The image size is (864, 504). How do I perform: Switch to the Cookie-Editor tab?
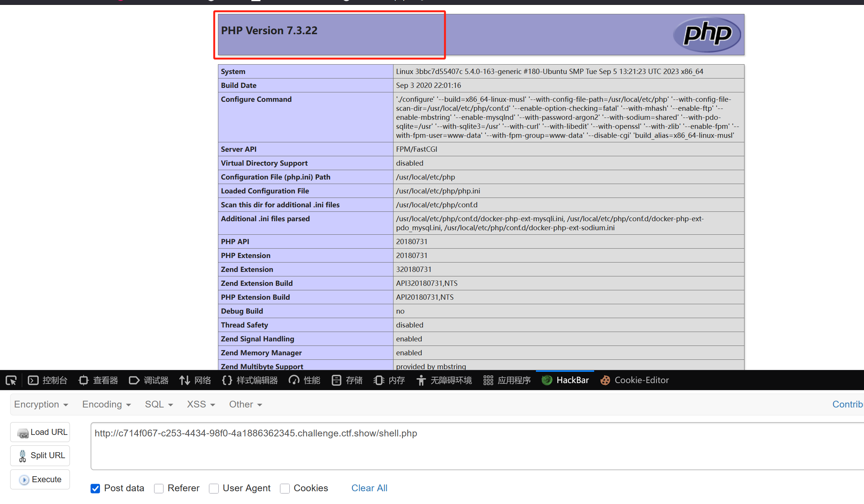pos(635,380)
